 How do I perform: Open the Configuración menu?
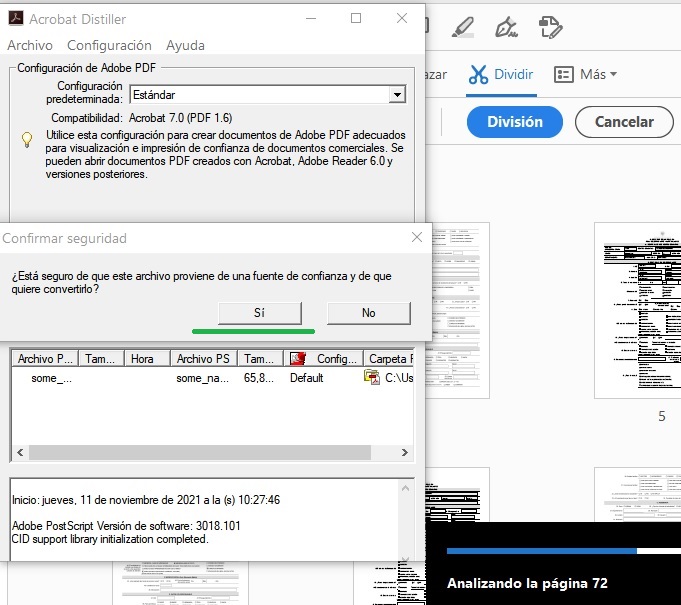click(x=109, y=45)
